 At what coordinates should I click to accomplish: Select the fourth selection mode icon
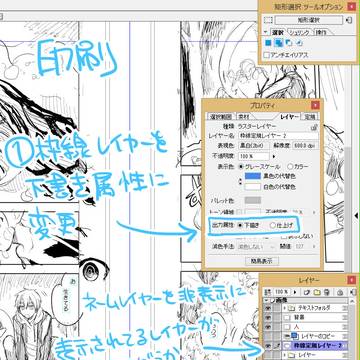coord(299,43)
